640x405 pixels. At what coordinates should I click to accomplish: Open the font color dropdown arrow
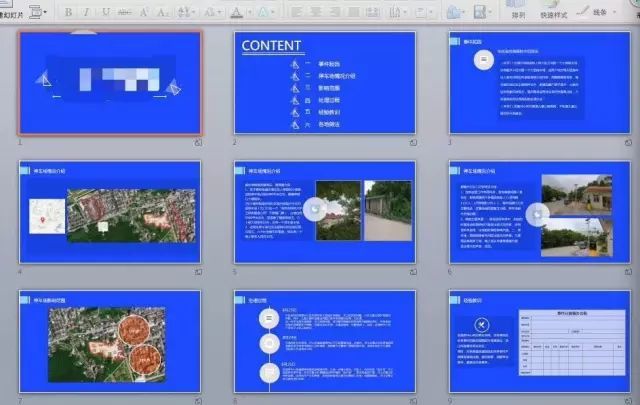click(249, 13)
